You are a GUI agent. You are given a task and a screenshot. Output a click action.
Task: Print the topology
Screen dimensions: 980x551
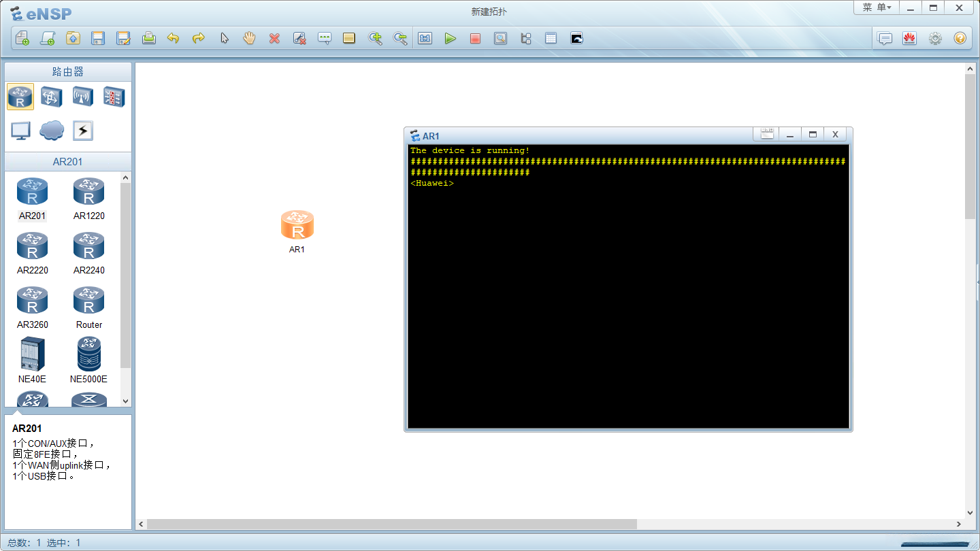148,38
